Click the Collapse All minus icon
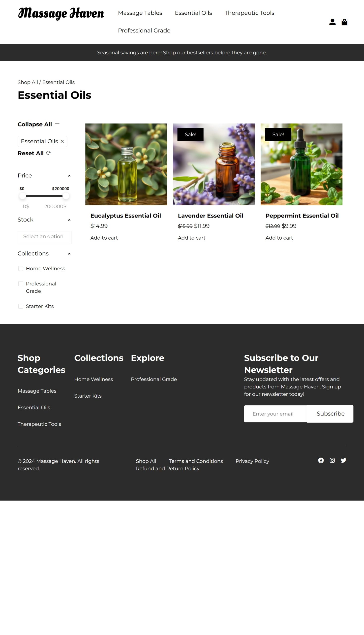Image resolution: width=364 pixels, height=635 pixels. [x=57, y=124]
